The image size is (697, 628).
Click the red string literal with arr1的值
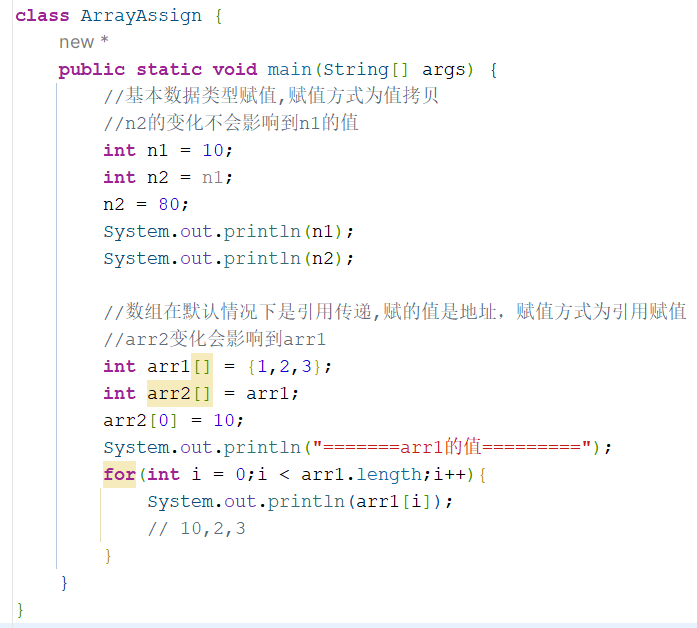pyautogui.click(x=453, y=447)
